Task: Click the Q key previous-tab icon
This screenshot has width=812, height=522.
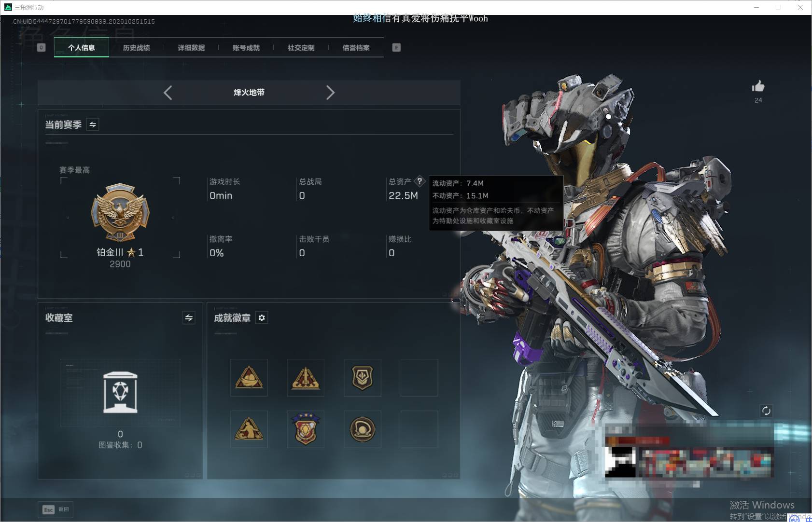Action: point(42,47)
